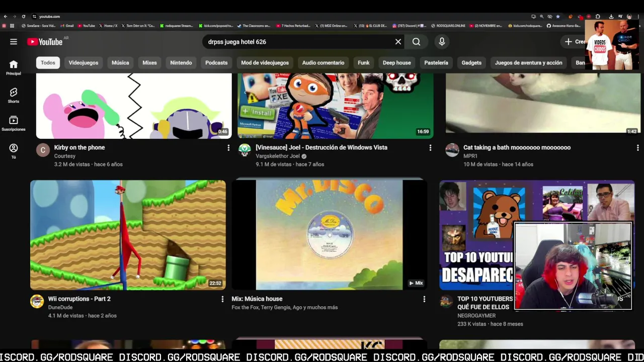Screen dimensions: 644x362
Task: Select Mod de videojuegos chip
Action: (265, 63)
